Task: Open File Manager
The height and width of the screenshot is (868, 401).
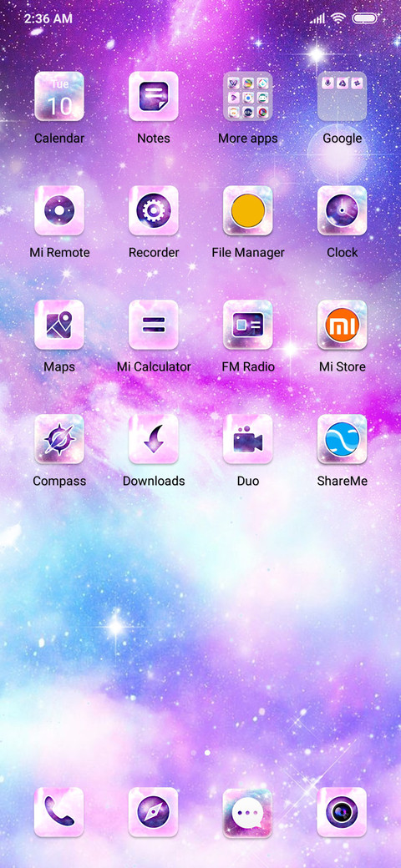Action: [247, 210]
